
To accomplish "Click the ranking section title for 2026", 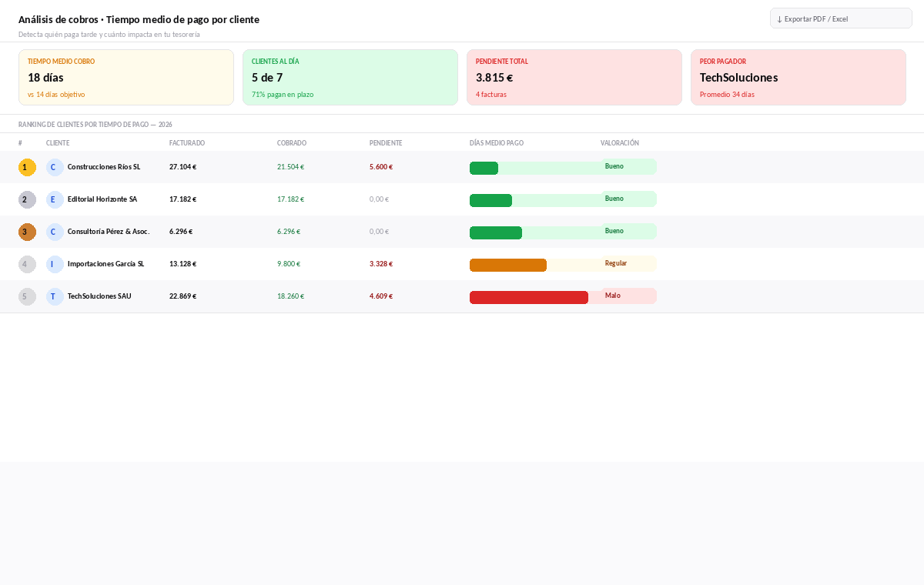I will [95, 124].
